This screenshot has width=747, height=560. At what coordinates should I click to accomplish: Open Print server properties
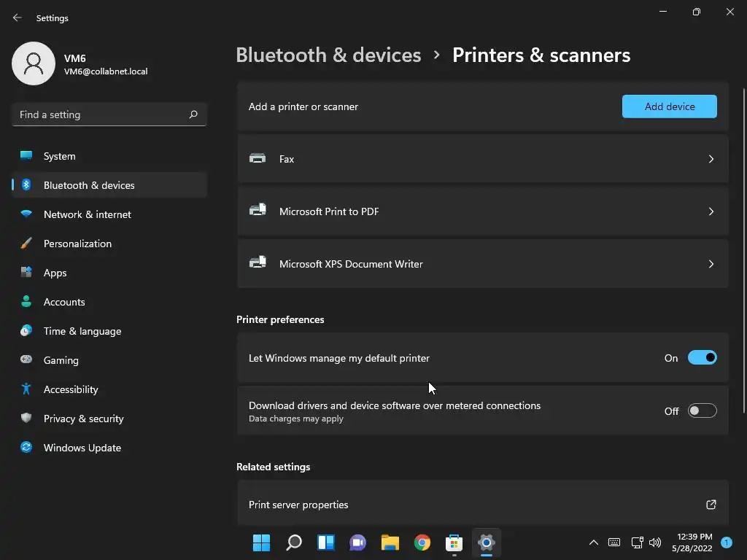483,503
